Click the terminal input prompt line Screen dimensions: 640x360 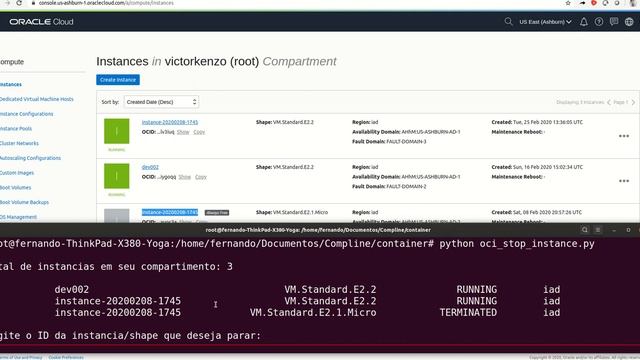coord(131,336)
